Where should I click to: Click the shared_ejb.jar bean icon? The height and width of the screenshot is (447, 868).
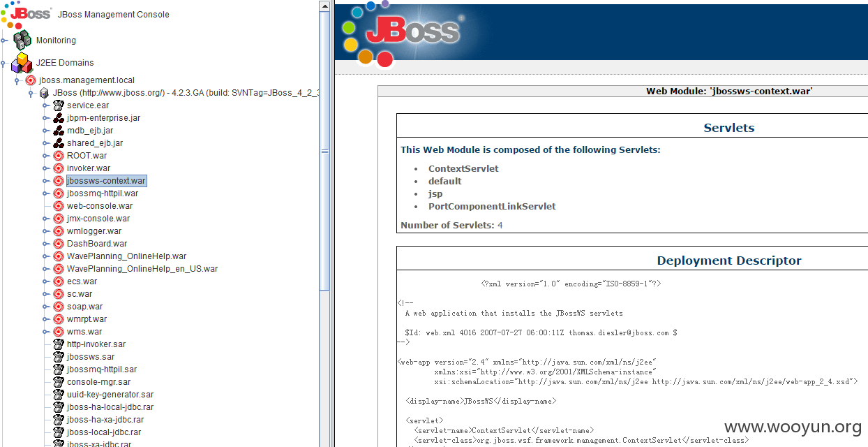coord(59,143)
